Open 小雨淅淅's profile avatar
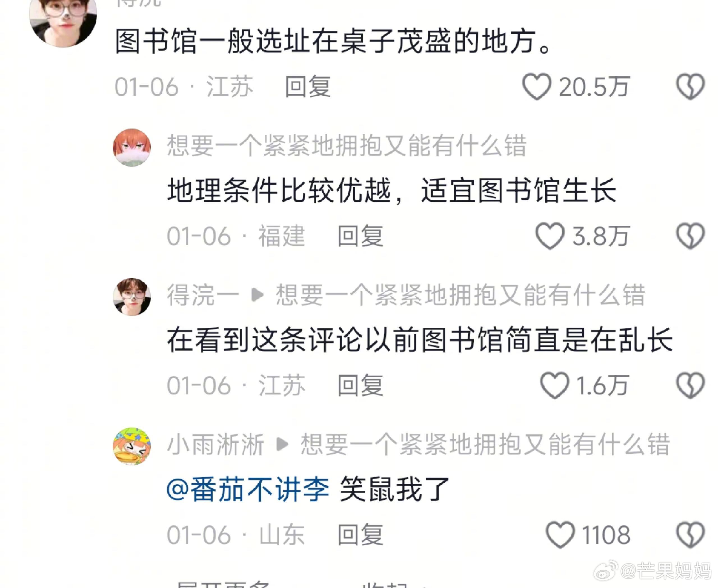Image resolution: width=718 pixels, height=588 pixels. pyautogui.click(x=132, y=446)
